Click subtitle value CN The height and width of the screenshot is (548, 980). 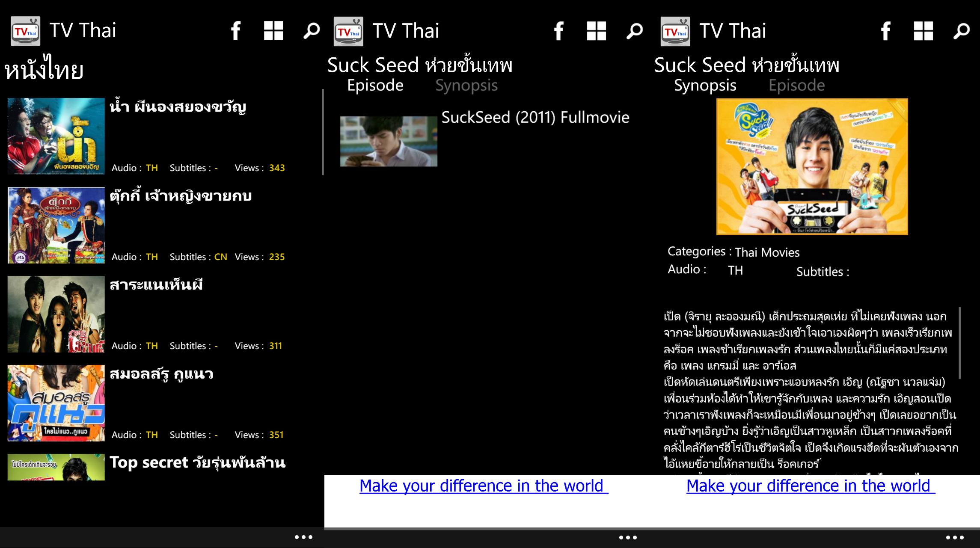[x=220, y=257]
